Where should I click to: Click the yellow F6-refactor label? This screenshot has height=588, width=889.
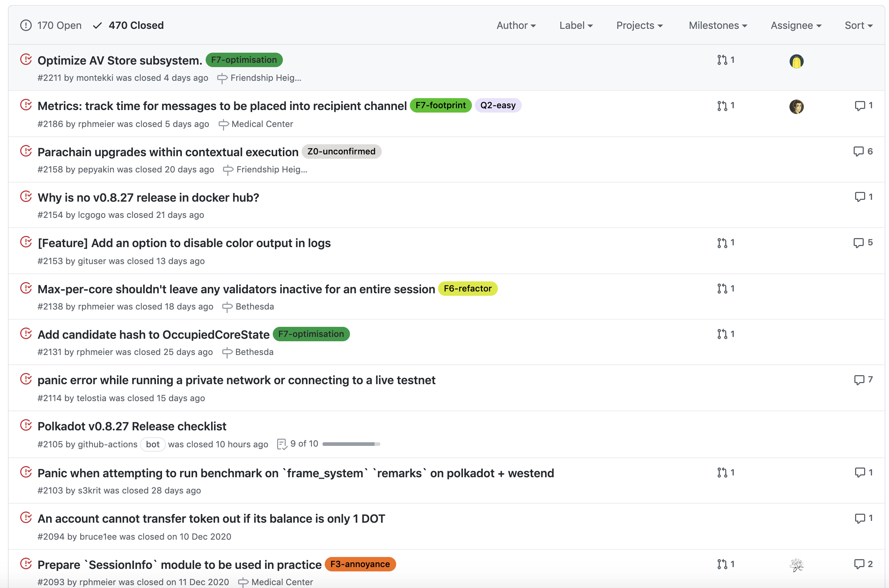467,289
